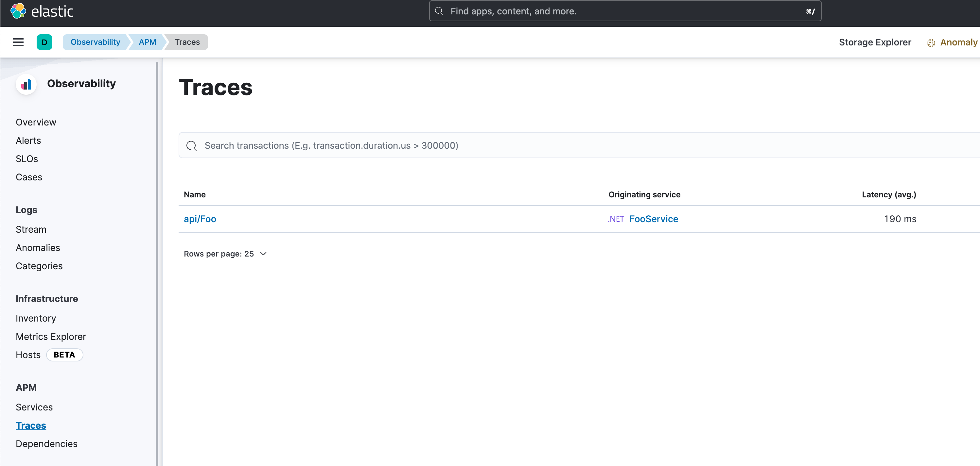Screen dimensions: 980x466
Task: Open Infrastructure Inventory page
Action: pos(36,318)
